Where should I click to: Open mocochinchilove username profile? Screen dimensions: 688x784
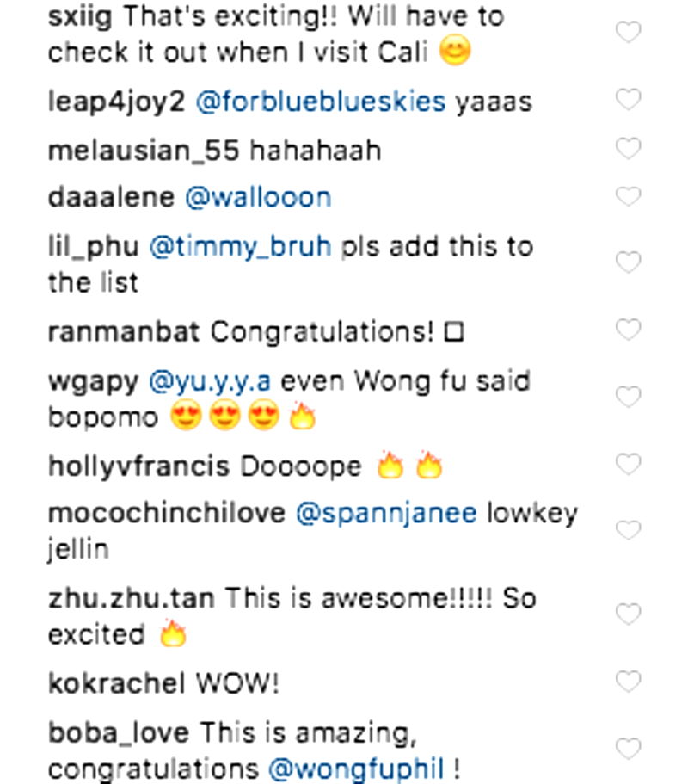click(166, 514)
